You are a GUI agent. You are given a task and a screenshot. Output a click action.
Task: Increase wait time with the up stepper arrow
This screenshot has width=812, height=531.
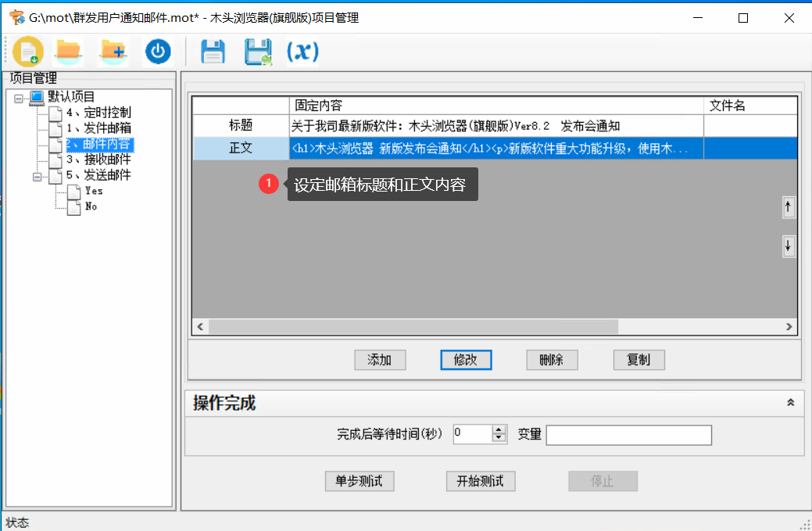coord(499,431)
